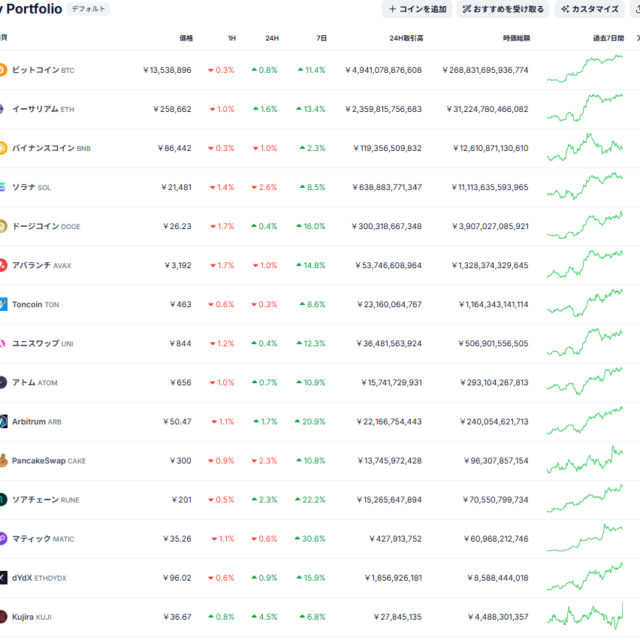This screenshot has height=640, width=640.
Task: Click market cap ¥268,831,695,936,774
Action: pos(485,70)
